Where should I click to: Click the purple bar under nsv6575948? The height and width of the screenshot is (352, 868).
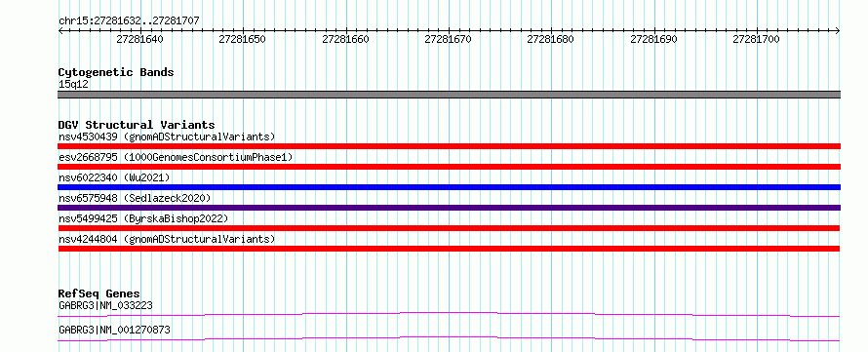click(x=449, y=208)
